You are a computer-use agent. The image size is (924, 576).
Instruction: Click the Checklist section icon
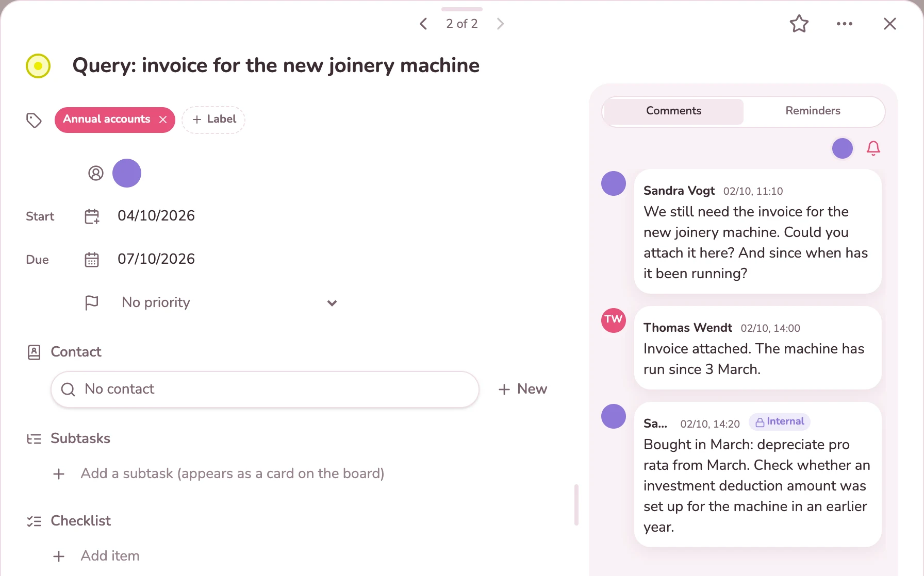pyautogui.click(x=34, y=521)
